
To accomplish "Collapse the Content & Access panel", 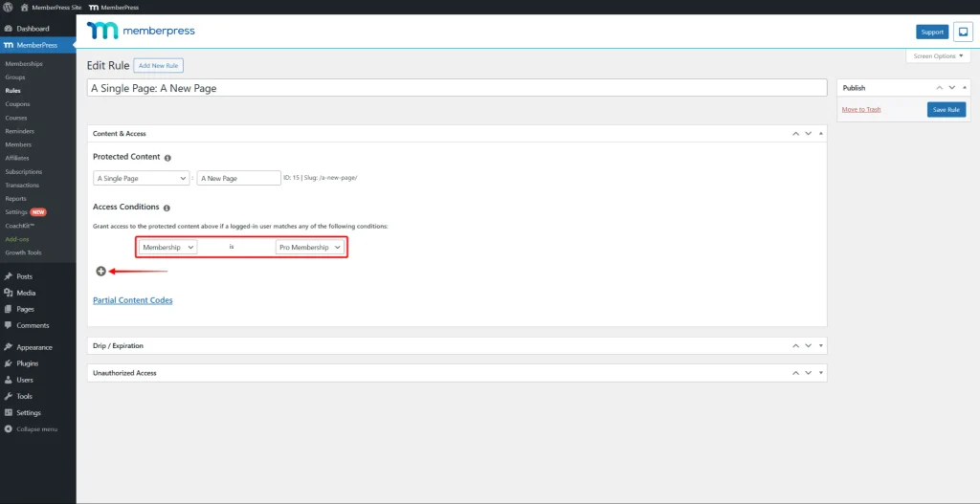I will coord(820,134).
